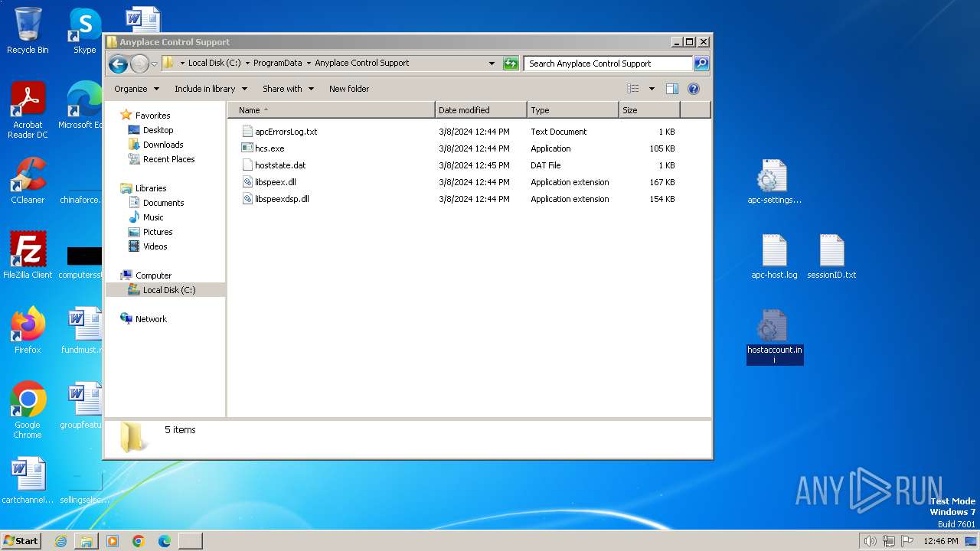
Task: Click Network in navigation pane
Action: [151, 319]
